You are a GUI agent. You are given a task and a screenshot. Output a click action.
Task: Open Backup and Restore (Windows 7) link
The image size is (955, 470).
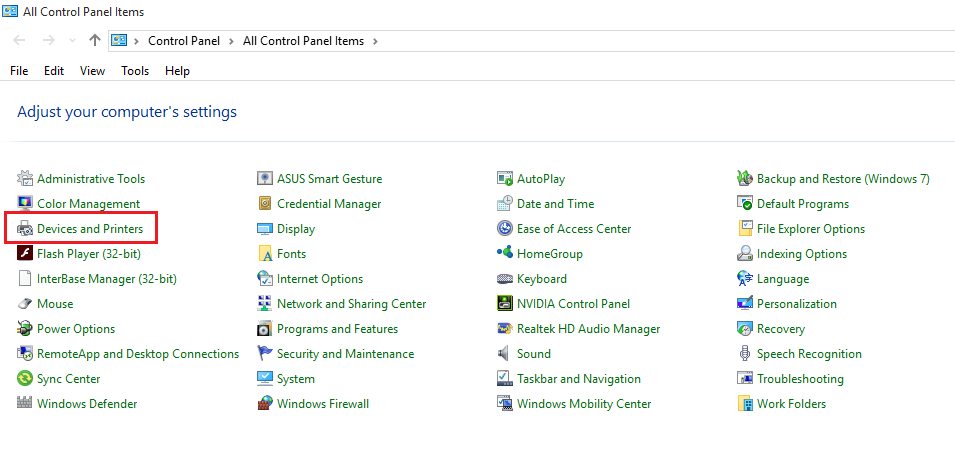click(x=843, y=179)
